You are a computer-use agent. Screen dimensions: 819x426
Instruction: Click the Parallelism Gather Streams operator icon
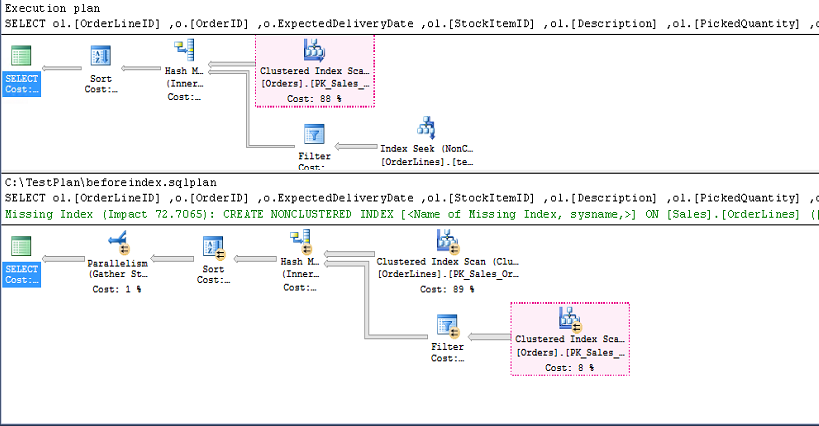118,243
